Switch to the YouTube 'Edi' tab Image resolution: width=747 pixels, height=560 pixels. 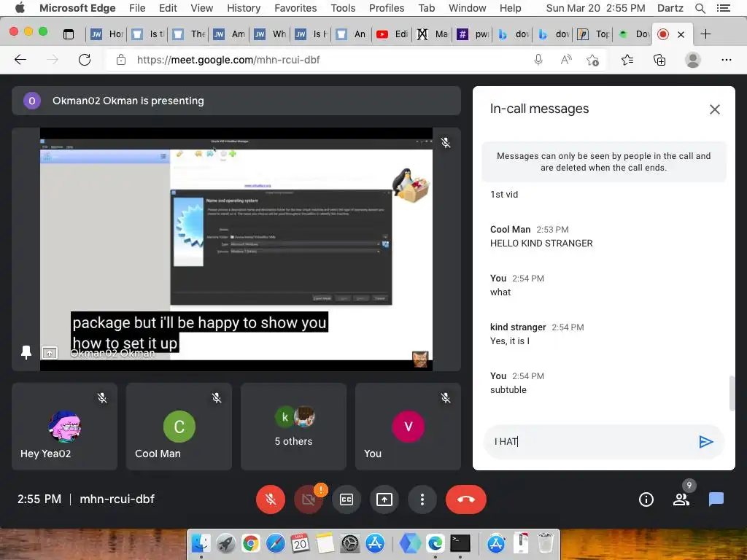click(392, 34)
